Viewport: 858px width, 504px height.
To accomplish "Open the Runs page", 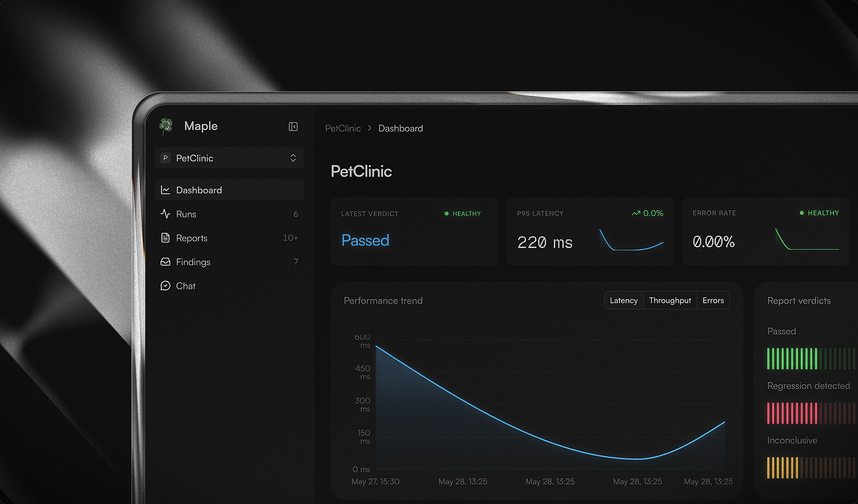I will pyautogui.click(x=229, y=214).
